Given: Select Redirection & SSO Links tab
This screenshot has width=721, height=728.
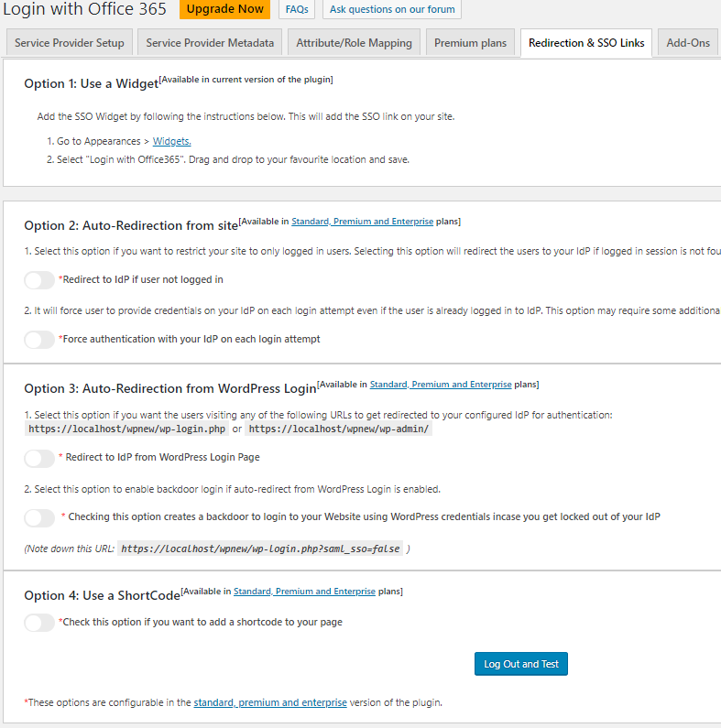Looking at the screenshot, I should click(x=586, y=43).
